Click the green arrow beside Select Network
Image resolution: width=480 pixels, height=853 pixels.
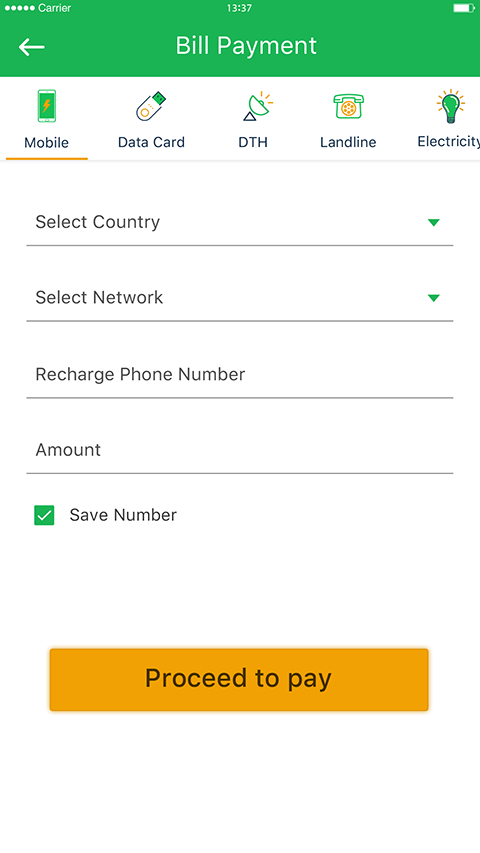[433, 298]
